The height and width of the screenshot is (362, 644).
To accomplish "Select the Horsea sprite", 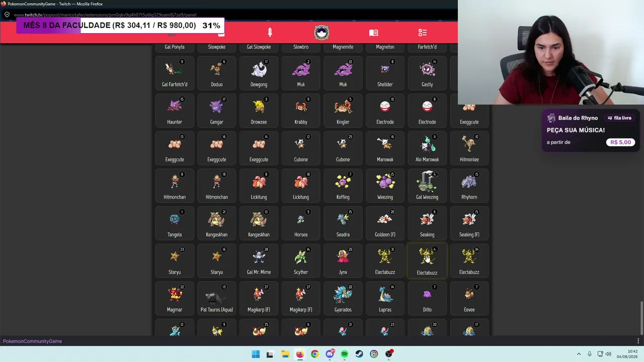I will coord(301,219).
